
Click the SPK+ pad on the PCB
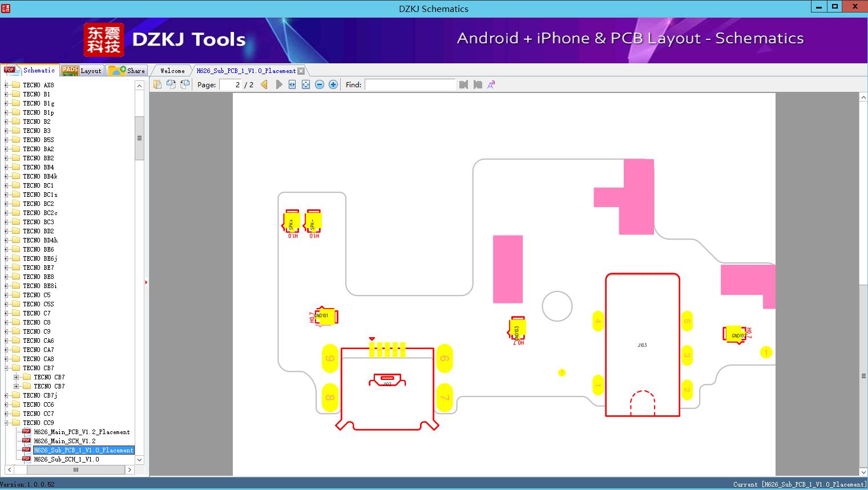pos(291,222)
